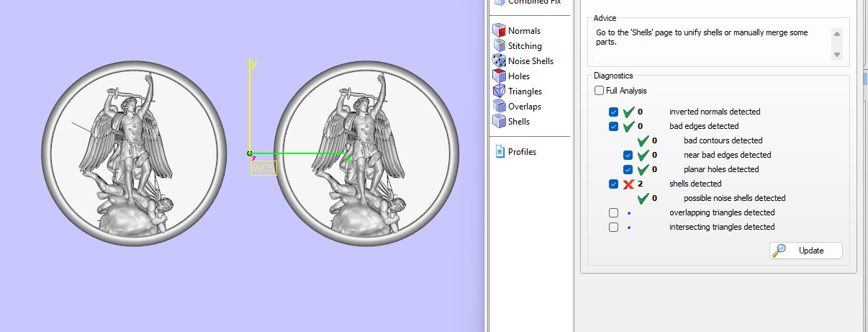
Task: Enable the Full Analysis checkbox
Action: [x=599, y=91]
